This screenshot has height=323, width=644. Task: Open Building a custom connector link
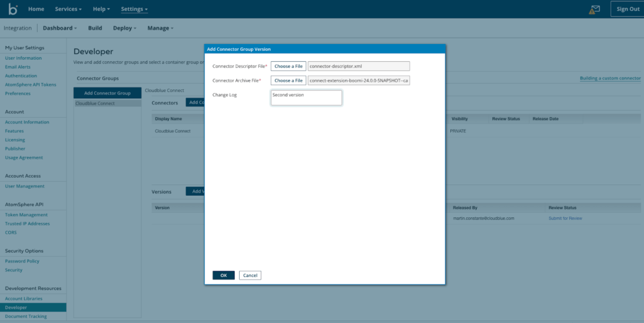coord(610,78)
